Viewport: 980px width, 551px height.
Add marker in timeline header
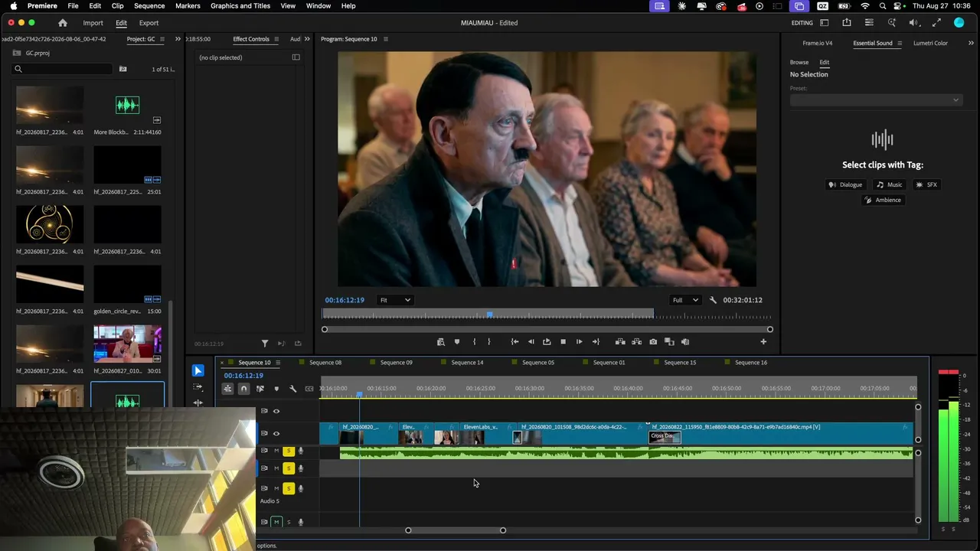pos(276,389)
